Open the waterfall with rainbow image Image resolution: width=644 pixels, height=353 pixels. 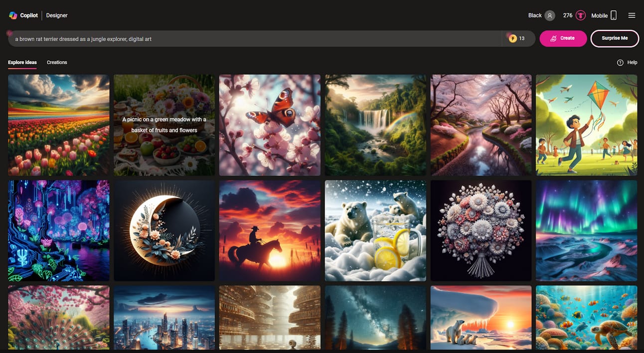pyautogui.click(x=375, y=125)
